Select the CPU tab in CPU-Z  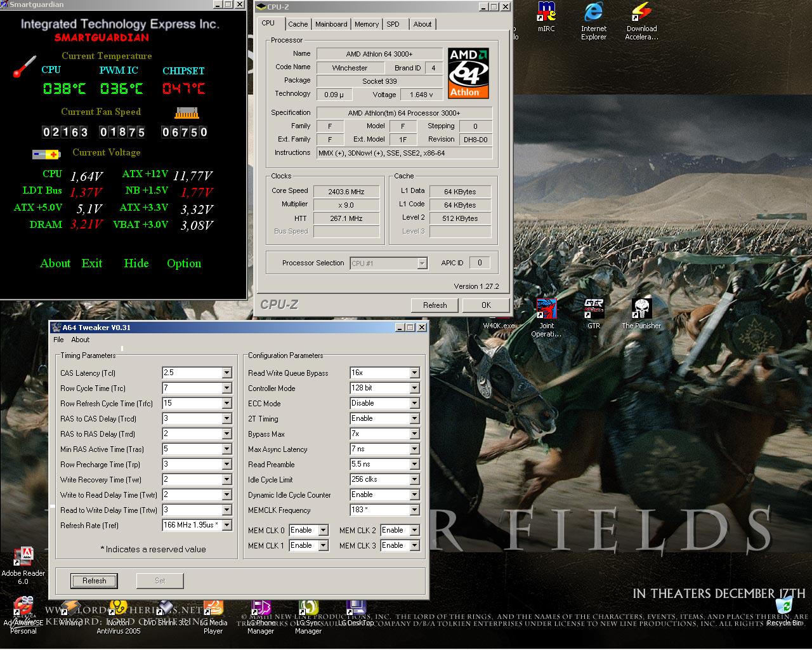pyautogui.click(x=268, y=23)
